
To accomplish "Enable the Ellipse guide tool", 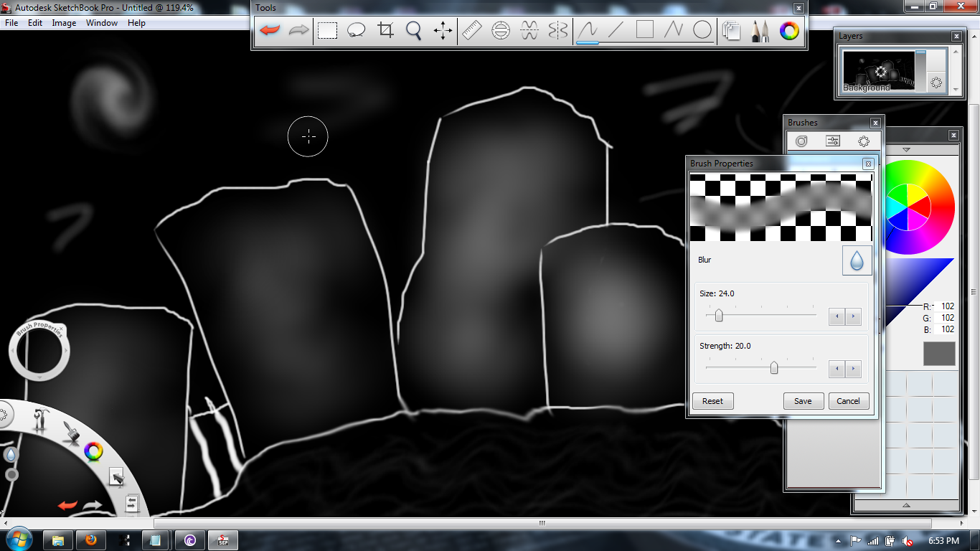I will click(501, 30).
